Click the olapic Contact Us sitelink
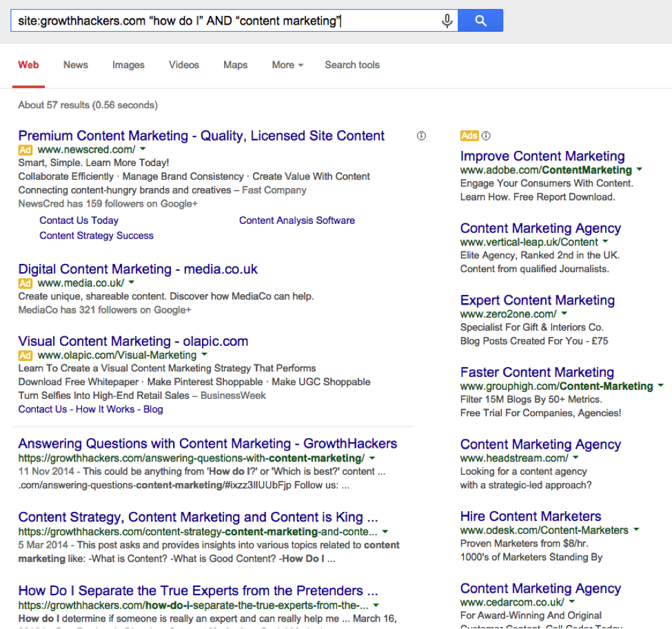Image resolution: width=672 pixels, height=629 pixels. 43,409
